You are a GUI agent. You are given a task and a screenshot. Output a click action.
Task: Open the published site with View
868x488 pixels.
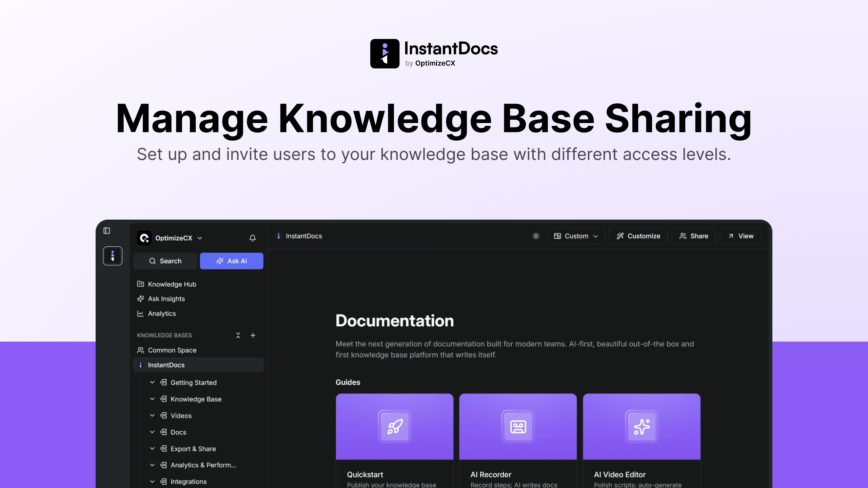tap(741, 236)
